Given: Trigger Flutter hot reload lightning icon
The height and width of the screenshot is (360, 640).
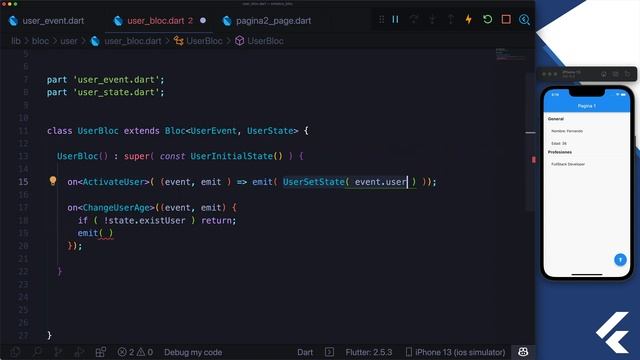Looking at the screenshot, I should point(469,20).
